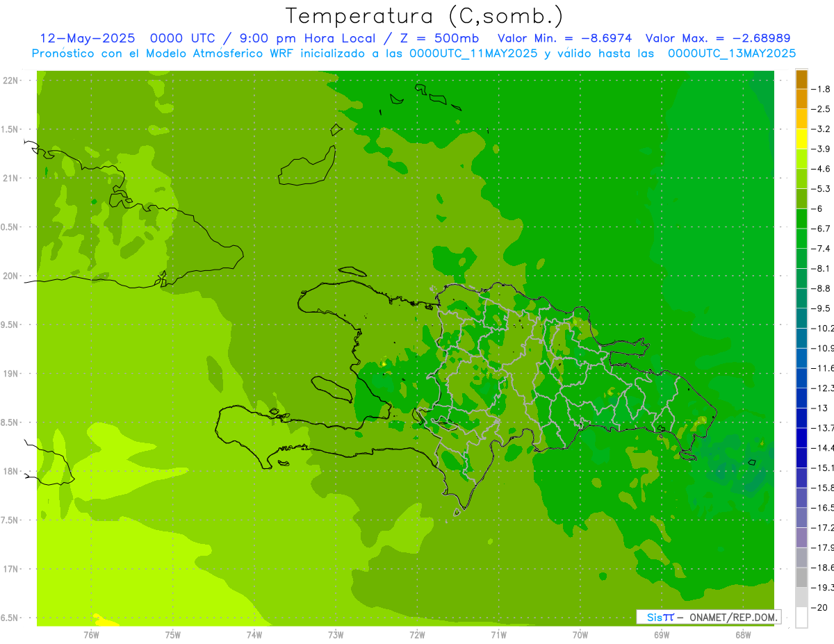The height and width of the screenshot is (644, 834).
Task: Click the '0000UTC_13MAY2025' valid-until time text
Action: point(732,53)
